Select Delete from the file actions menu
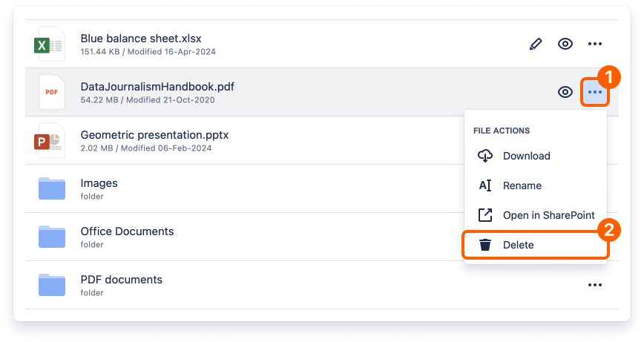Viewport: 644px width, 342px height. [x=518, y=245]
